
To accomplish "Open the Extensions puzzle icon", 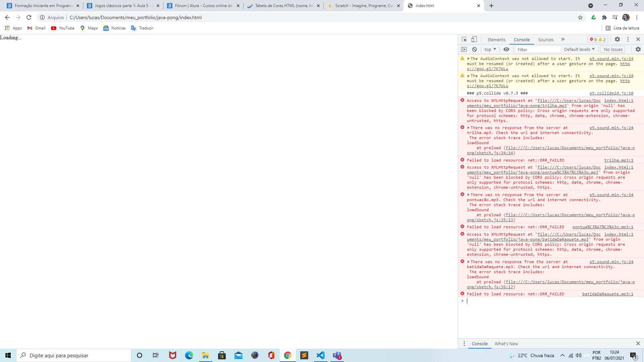I will (x=604, y=17).
